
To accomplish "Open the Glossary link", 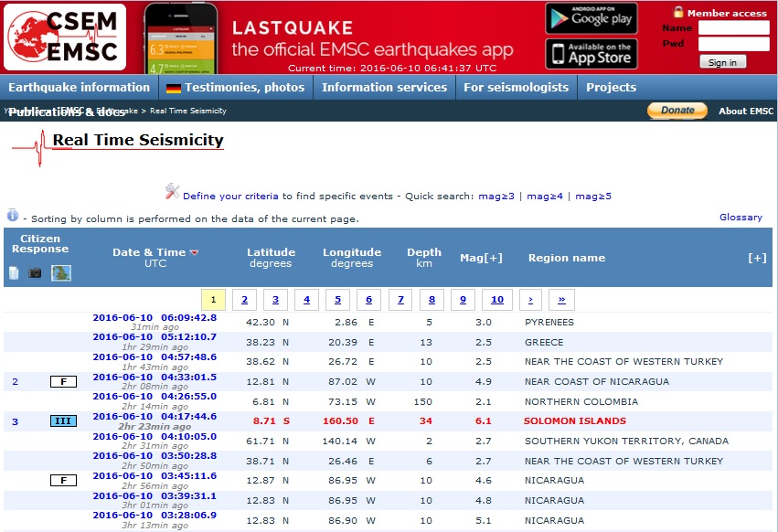I will pyautogui.click(x=741, y=218).
